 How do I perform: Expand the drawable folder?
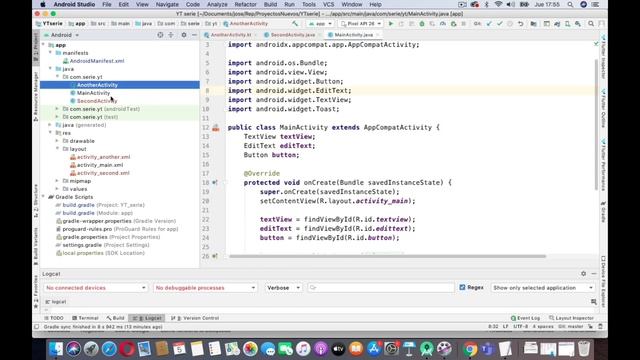[57, 141]
